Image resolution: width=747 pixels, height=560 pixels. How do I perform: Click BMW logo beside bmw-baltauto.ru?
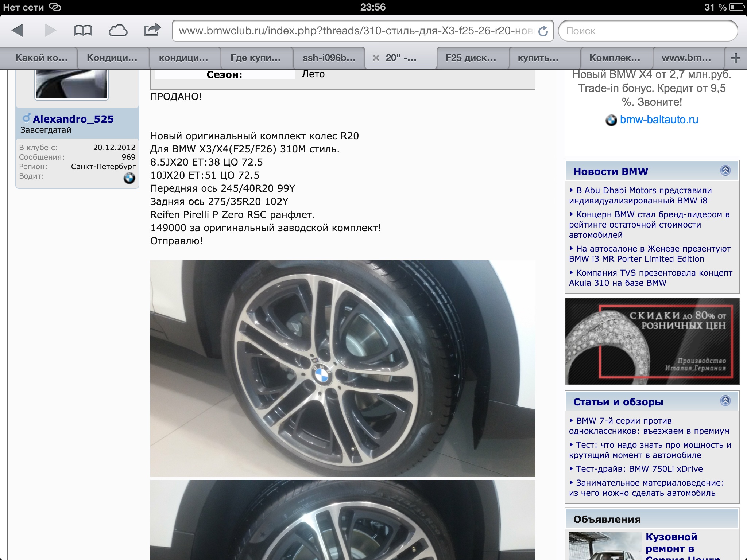[x=611, y=120]
